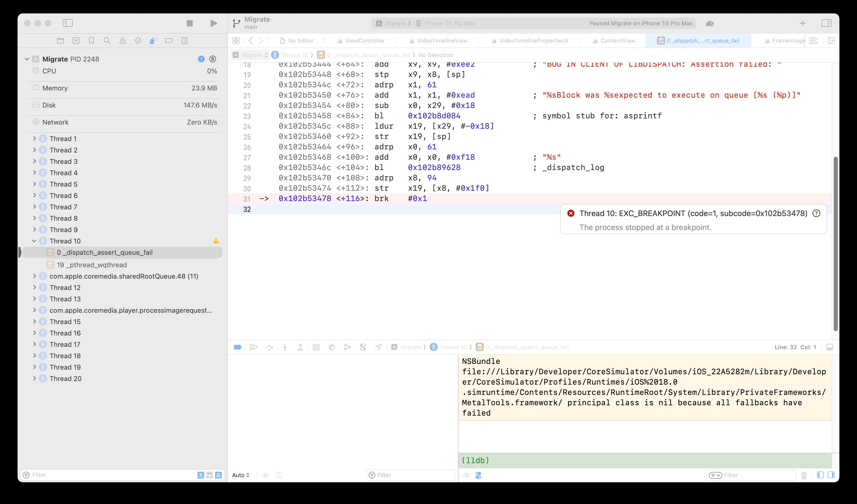857x504 pixels.
Task: Collapse Thread 10
Action: pyautogui.click(x=34, y=241)
